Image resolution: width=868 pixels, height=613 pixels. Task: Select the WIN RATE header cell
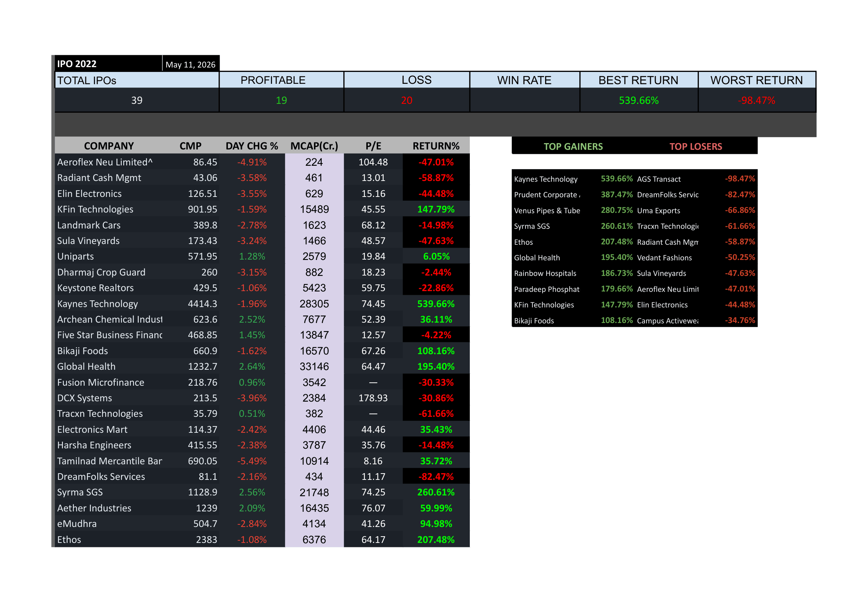coord(524,80)
